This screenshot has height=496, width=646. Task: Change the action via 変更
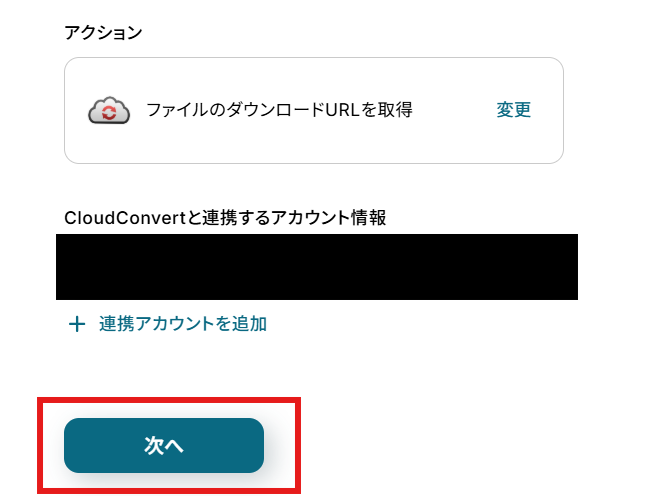513,110
